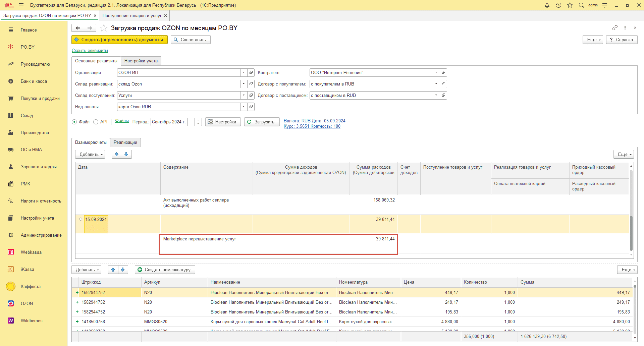Open notifications bell icon
This screenshot has width=644, height=346.
(547, 5)
